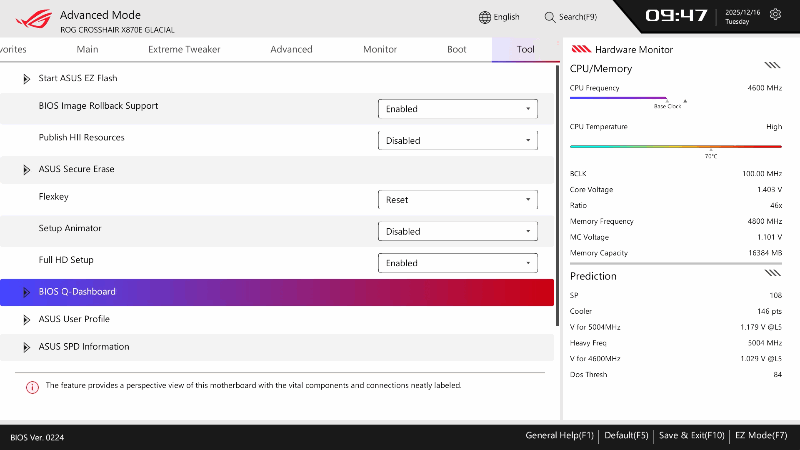
Task: Click Save & Exit(F10) button
Action: click(x=691, y=436)
